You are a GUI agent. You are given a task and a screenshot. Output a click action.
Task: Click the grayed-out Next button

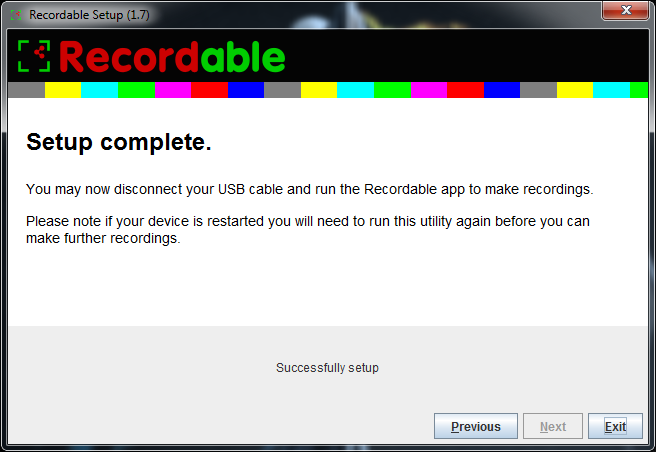click(553, 426)
